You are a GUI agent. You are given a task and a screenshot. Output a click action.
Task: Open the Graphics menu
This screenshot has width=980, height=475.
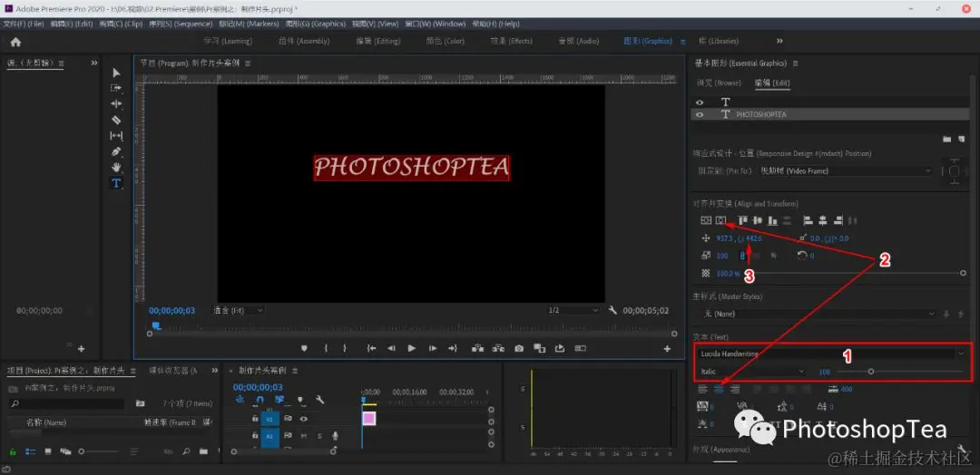(316, 24)
